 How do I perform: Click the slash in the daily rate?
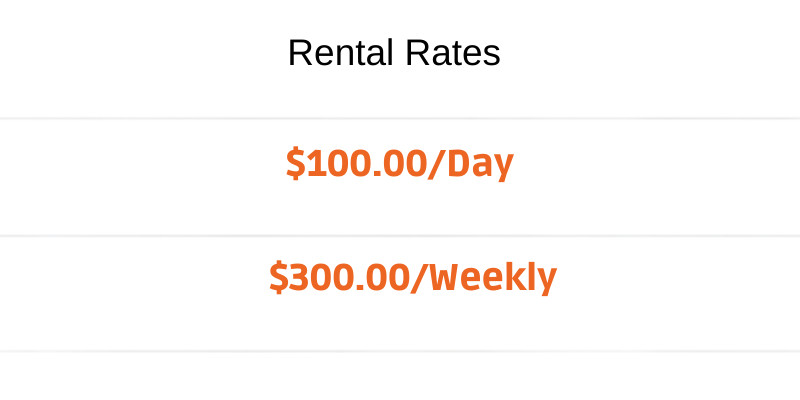coord(435,163)
